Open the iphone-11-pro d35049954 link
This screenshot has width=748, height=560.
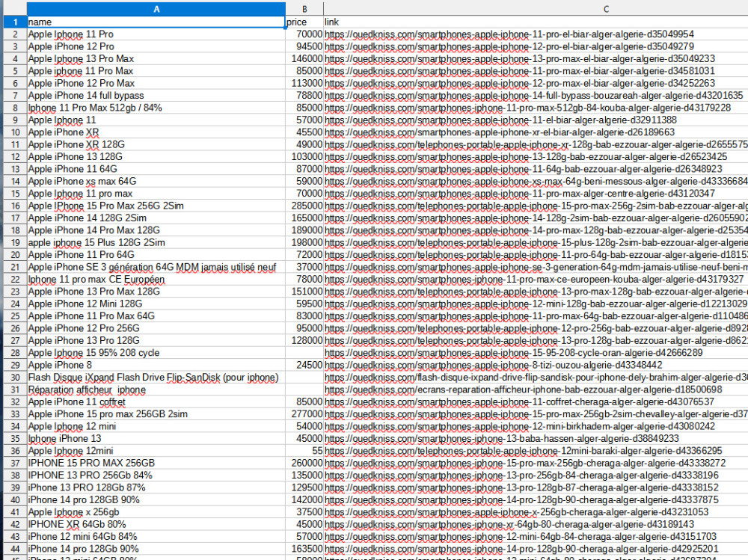pyautogui.click(x=509, y=34)
